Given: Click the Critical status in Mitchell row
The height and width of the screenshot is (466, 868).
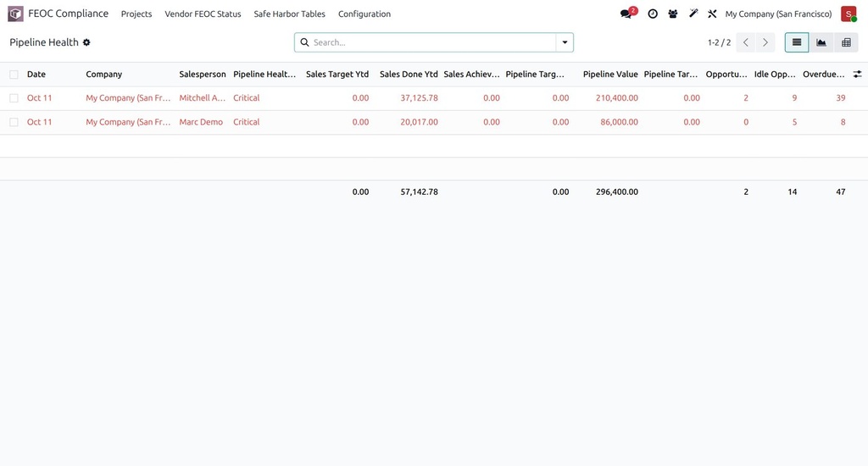Looking at the screenshot, I should (x=247, y=98).
